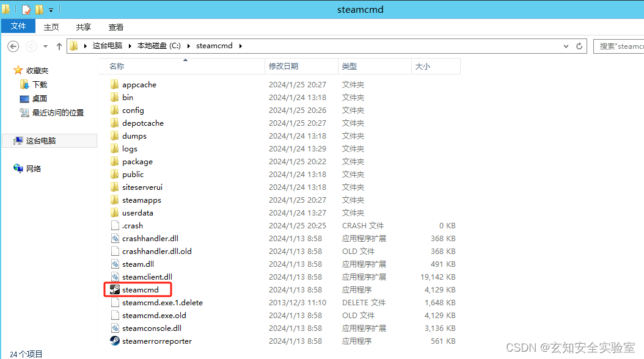This screenshot has height=359, width=644.
Task: Click the DELETE 文件 type cell
Action: [364, 302]
